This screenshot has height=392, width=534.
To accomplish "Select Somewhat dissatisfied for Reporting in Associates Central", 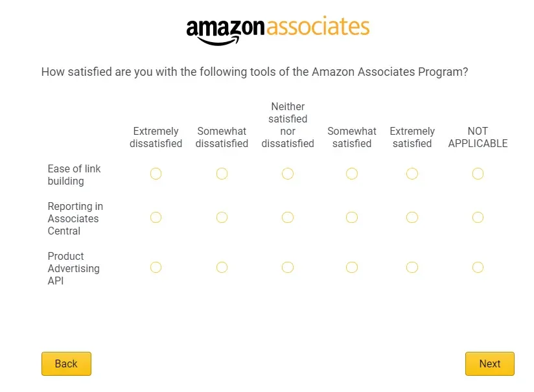I will [x=222, y=218].
